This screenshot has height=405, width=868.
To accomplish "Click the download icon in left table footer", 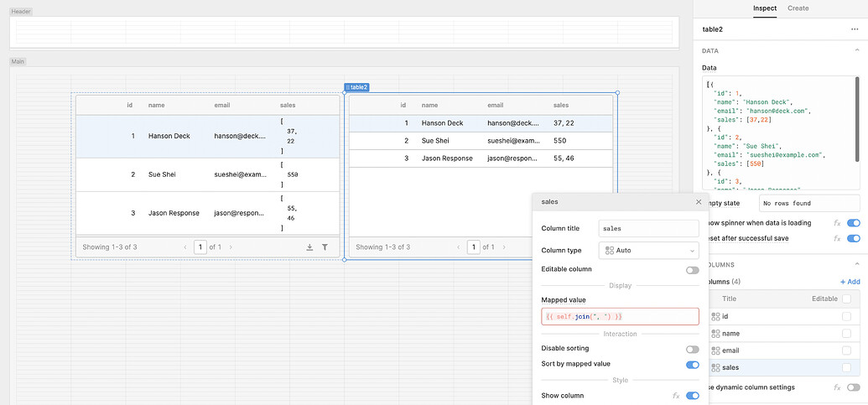I will [x=310, y=247].
